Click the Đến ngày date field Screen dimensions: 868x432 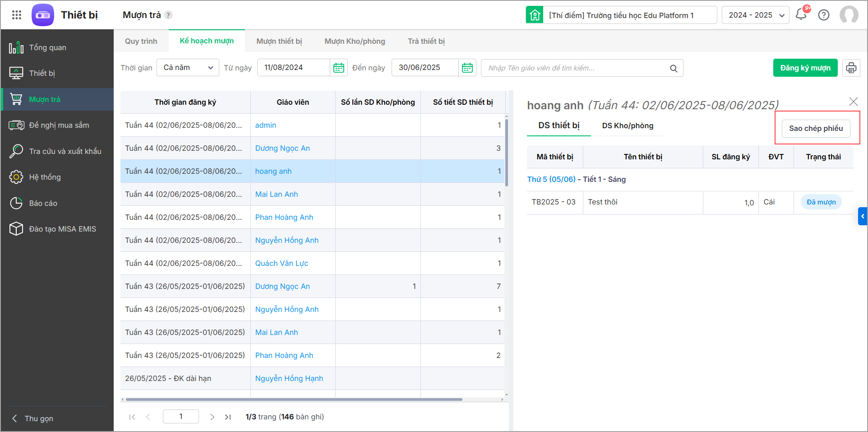(x=425, y=68)
